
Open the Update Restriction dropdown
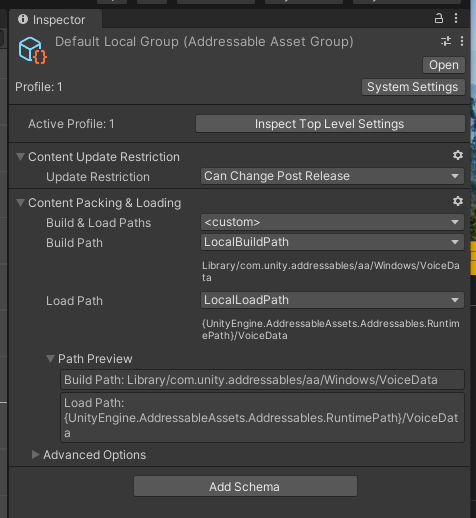pyautogui.click(x=332, y=176)
